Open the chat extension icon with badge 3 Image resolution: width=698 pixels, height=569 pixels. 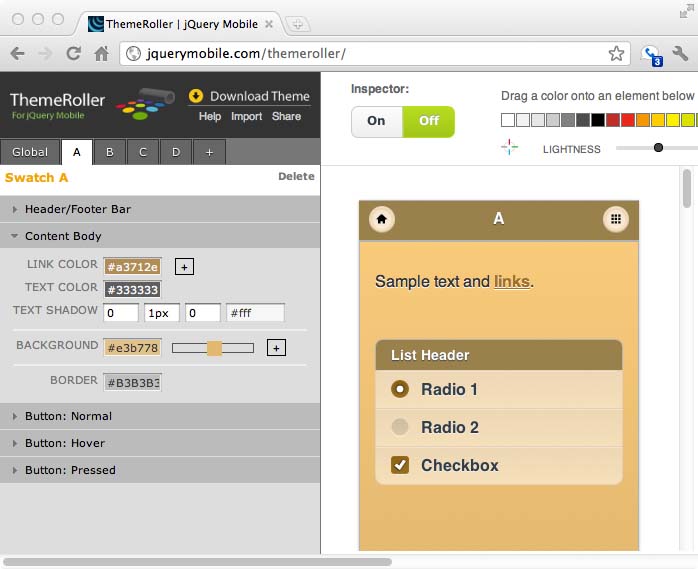point(652,55)
